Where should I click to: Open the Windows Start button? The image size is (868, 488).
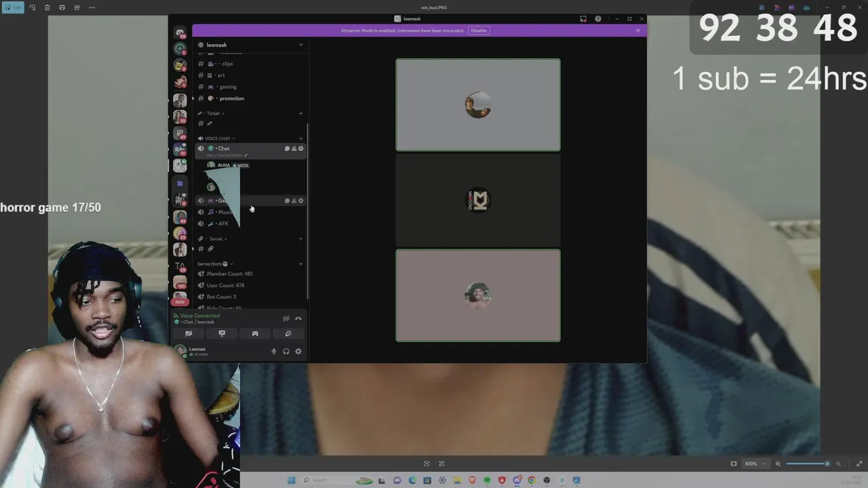point(292,481)
